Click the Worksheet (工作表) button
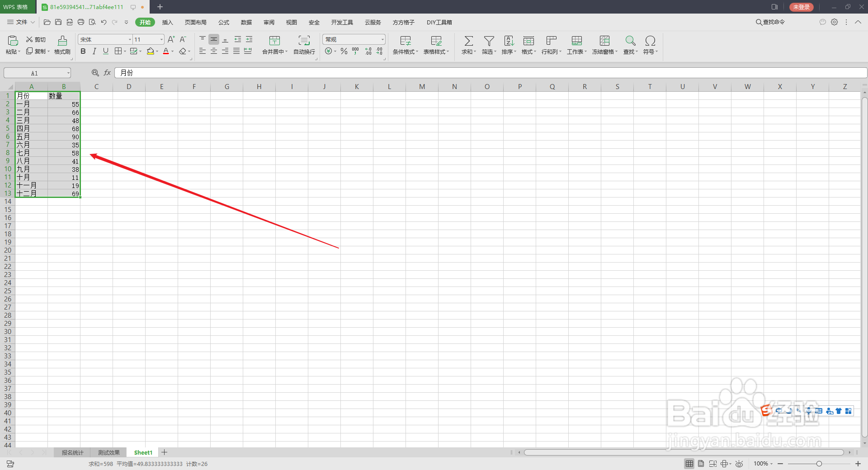This screenshot has height=470, width=868. coord(577,45)
